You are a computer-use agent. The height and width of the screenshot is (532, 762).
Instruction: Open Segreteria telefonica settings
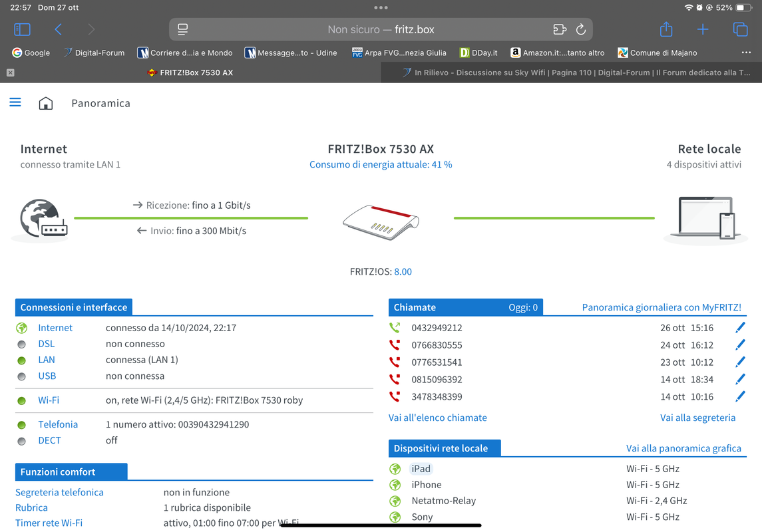59,493
